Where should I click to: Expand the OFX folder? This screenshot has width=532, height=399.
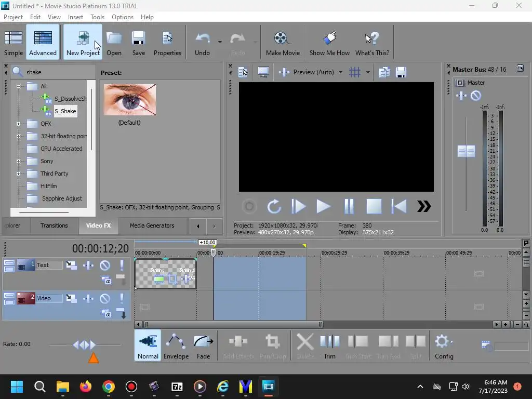[x=18, y=124]
